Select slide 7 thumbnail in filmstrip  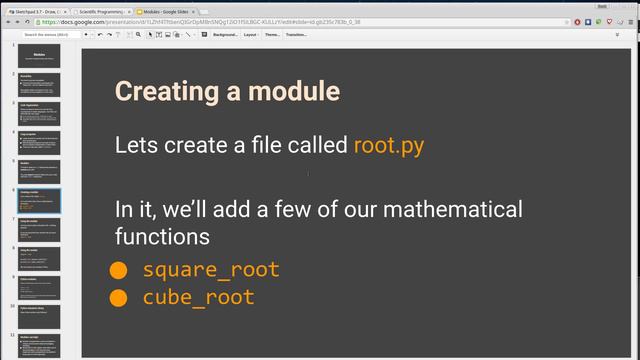(x=39, y=230)
